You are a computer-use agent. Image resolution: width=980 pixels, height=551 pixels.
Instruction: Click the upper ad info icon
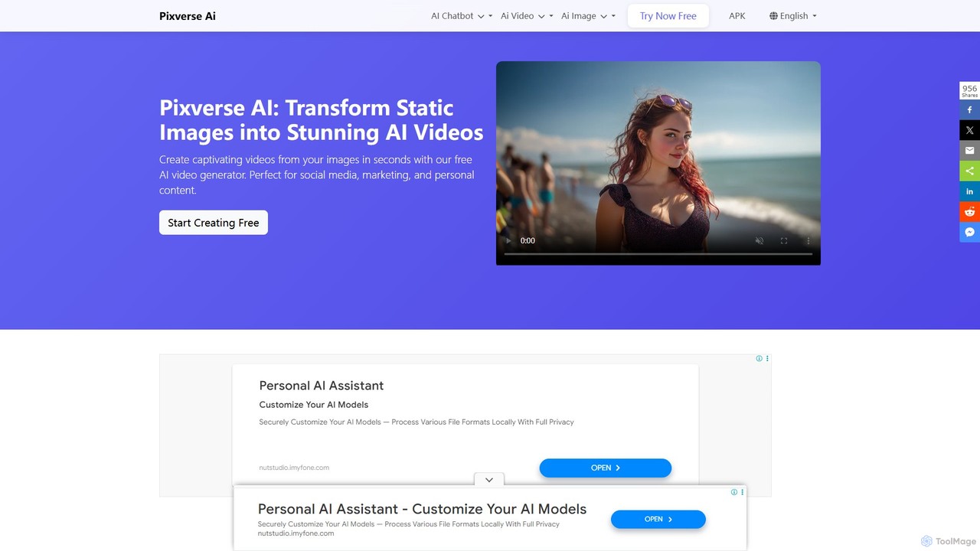pyautogui.click(x=759, y=358)
